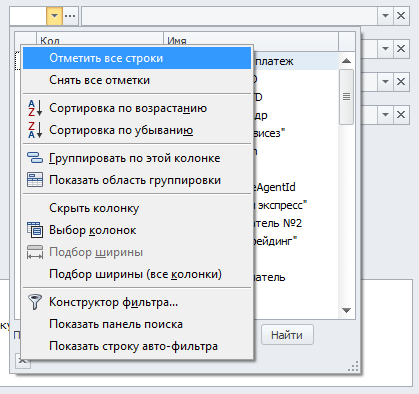The width and height of the screenshot is (419, 394).
Task: Clear the second row field with its X
Action: (401, 49)
